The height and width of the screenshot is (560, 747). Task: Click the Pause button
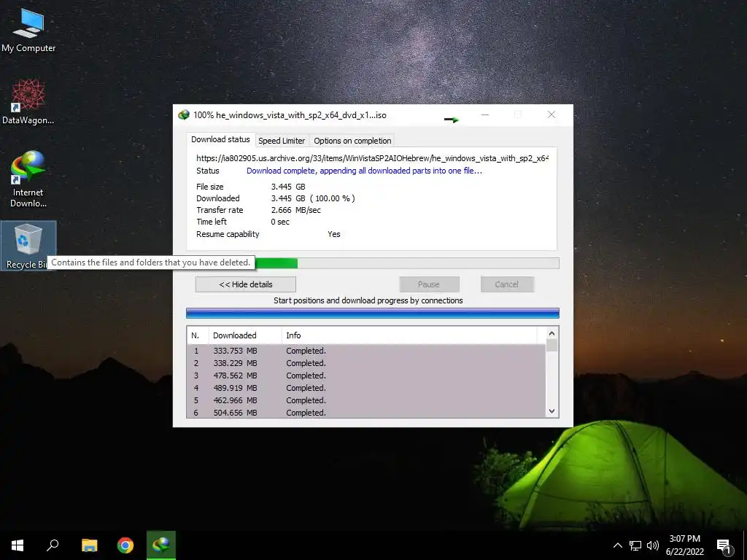click(429, 284)
